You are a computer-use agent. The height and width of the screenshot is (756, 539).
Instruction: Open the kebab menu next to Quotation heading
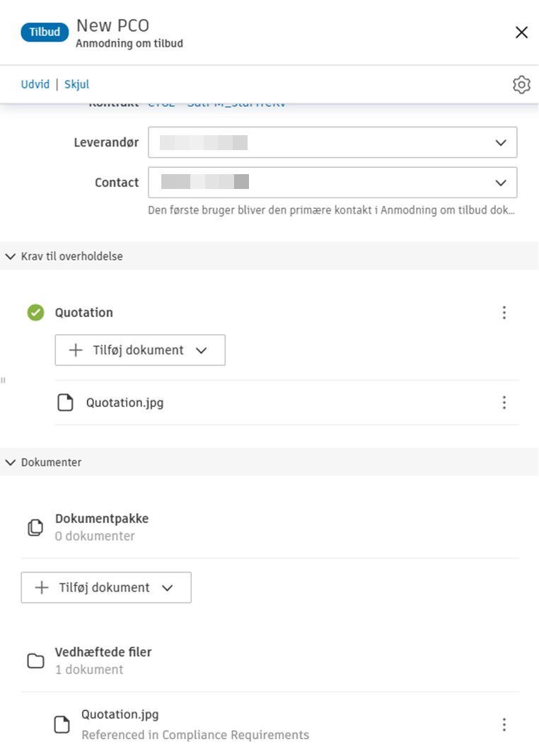(504, 313)
